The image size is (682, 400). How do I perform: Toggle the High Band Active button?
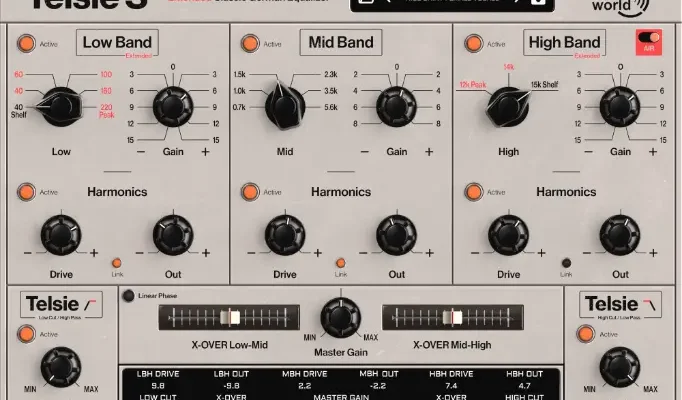coord(473,44)
